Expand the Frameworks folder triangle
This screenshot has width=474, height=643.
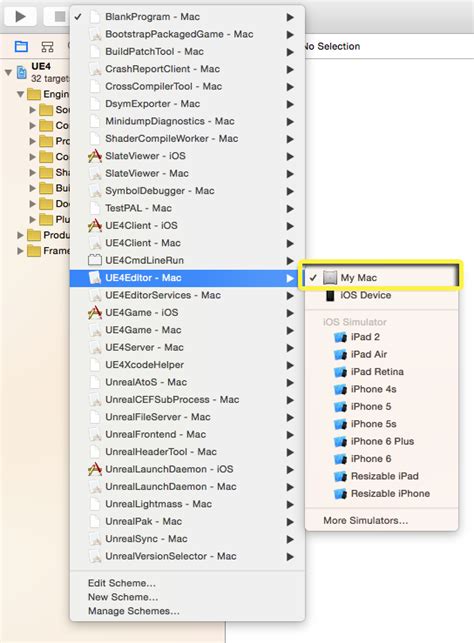point(20,251)
